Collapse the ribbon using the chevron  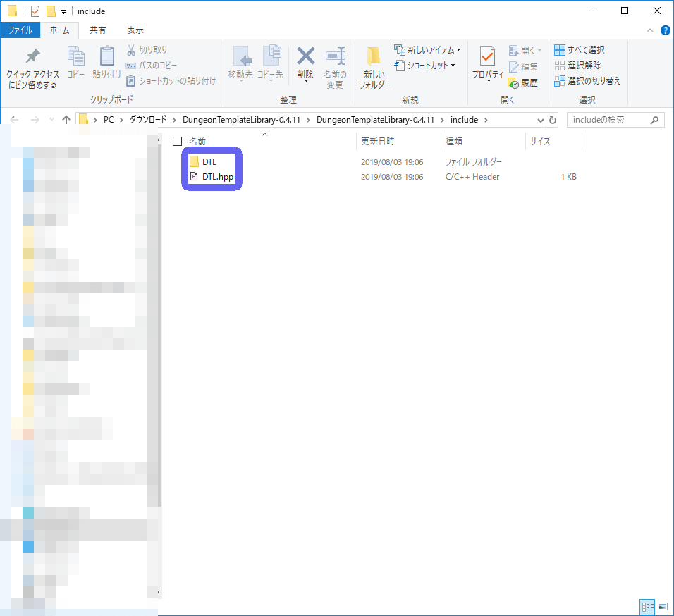(650, 30)
